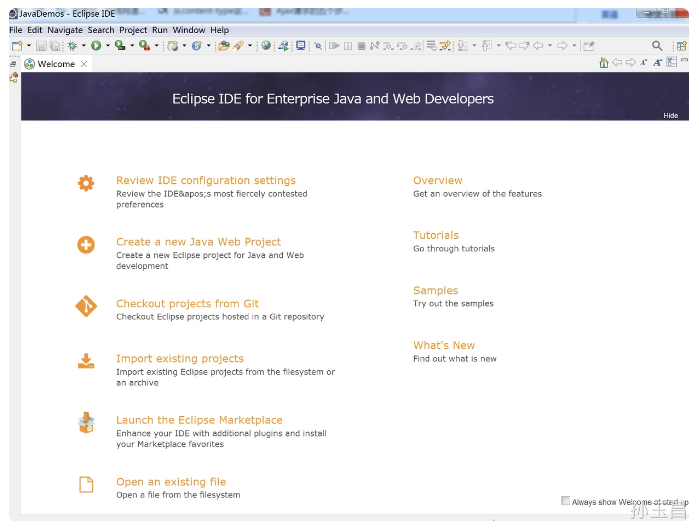
Task: Click Hide in the Welcome banner
Action: pos(670,116)
